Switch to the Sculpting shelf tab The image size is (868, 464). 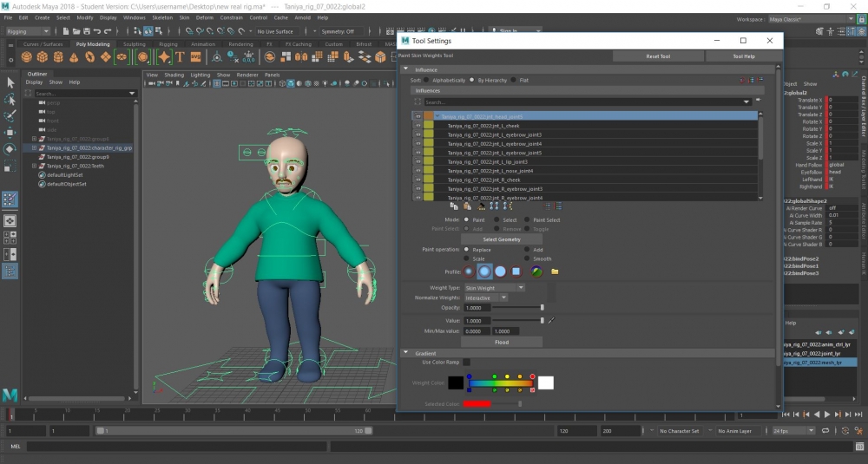click(134, 44)
